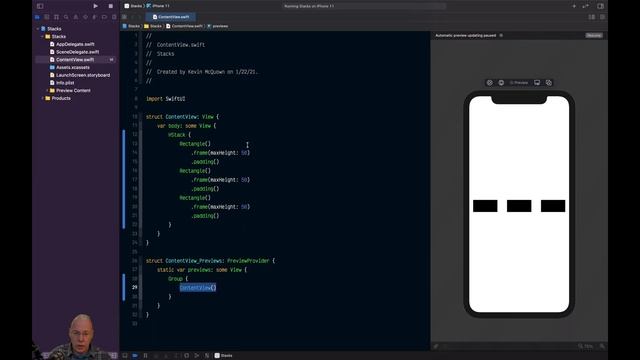The width and height of the screenshot is (640, 360).
Task: Open the Symbol navigator icon
Action: [x=56, y=17]
